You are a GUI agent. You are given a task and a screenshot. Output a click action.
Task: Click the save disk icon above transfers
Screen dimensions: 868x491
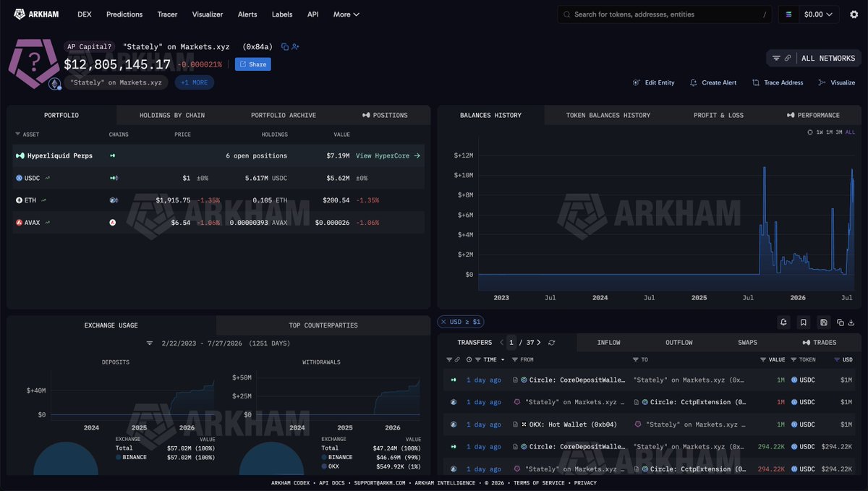click(823, 322)
